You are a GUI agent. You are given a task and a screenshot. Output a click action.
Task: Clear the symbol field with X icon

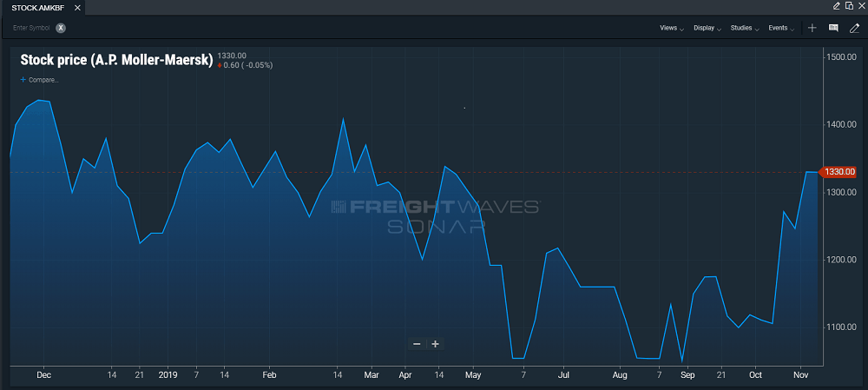[x=61, y=28]
